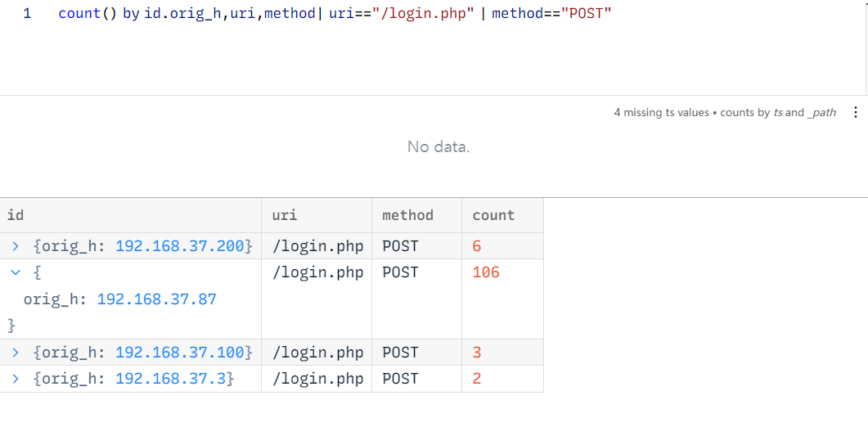
Task: Collapse the expanded 192.168.37.87 record
Action: point(15,272)
